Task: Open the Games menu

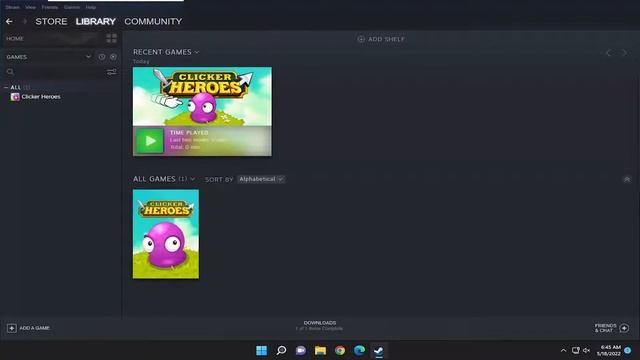Action: [72, 7]
